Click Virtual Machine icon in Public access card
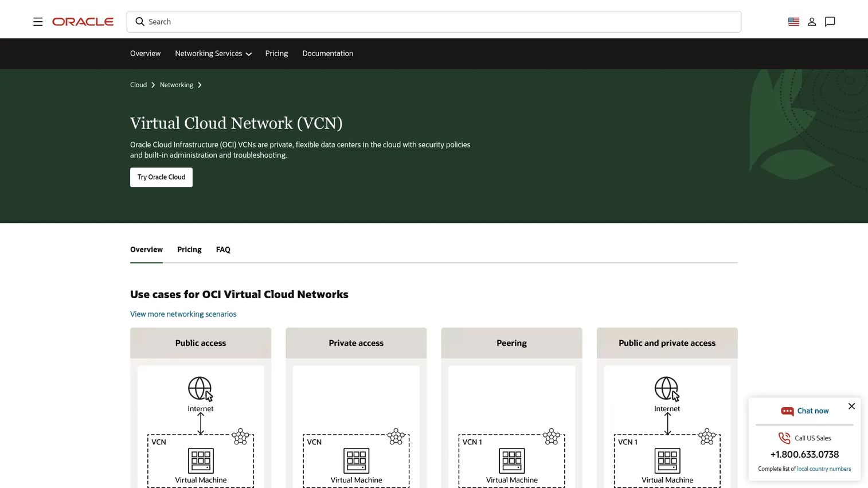 [201, 460]
